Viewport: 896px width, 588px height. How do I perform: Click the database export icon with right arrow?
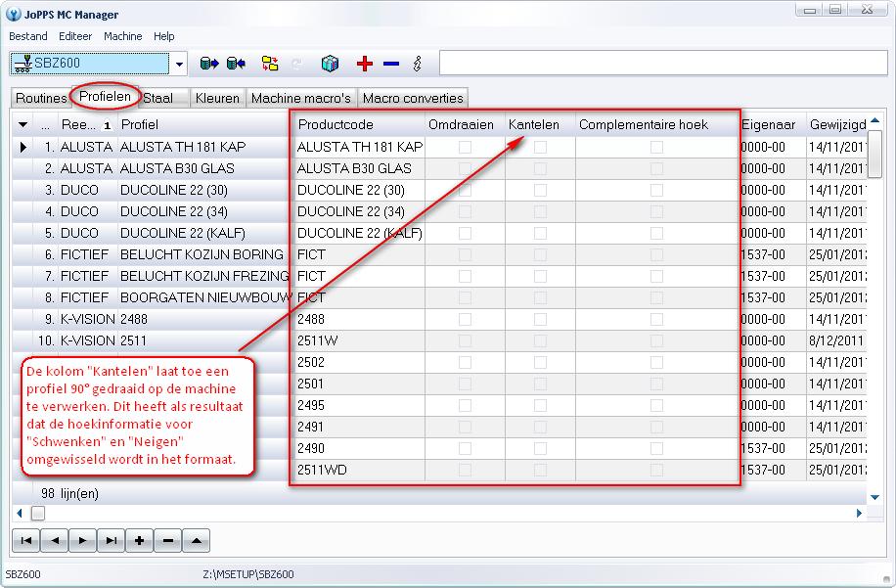pyautogui.click(x=209, y=64)
